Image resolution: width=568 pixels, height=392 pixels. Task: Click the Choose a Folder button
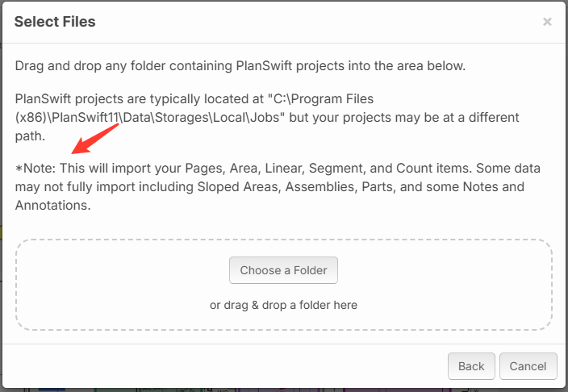tap(283, 270)
